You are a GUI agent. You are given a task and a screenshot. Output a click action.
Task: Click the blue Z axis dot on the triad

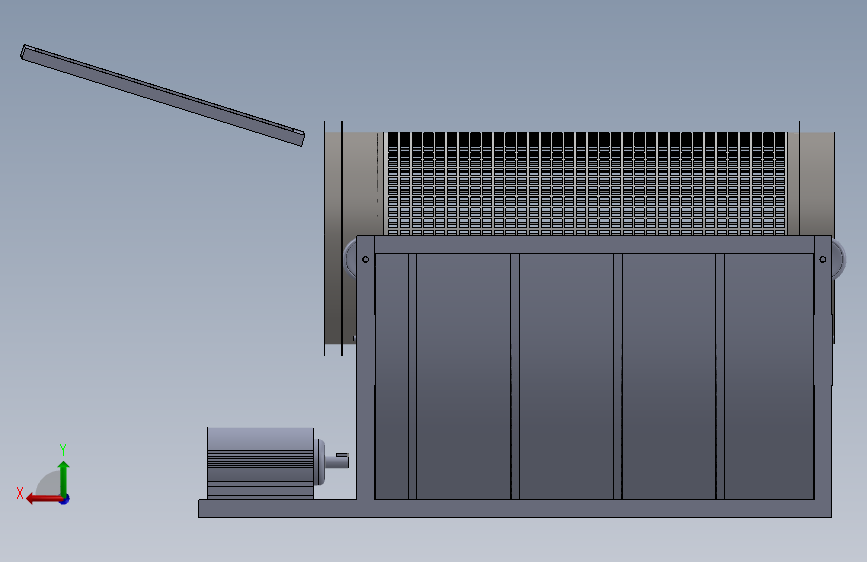point(65,499)
